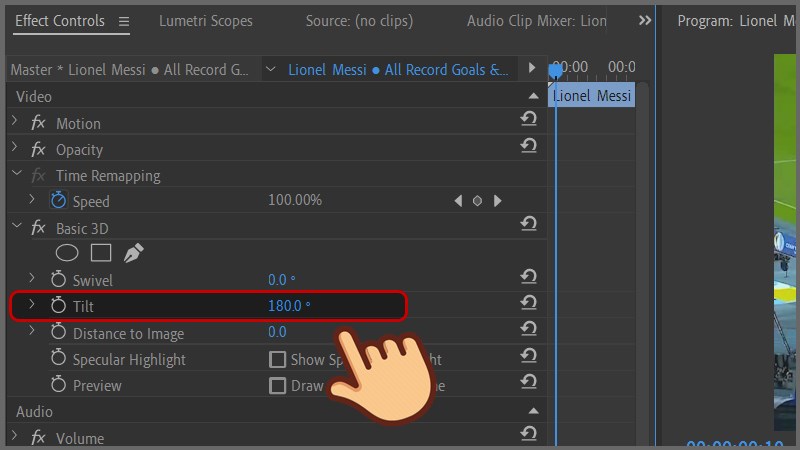Open the Effect Controls panel menu

[123, 21]
